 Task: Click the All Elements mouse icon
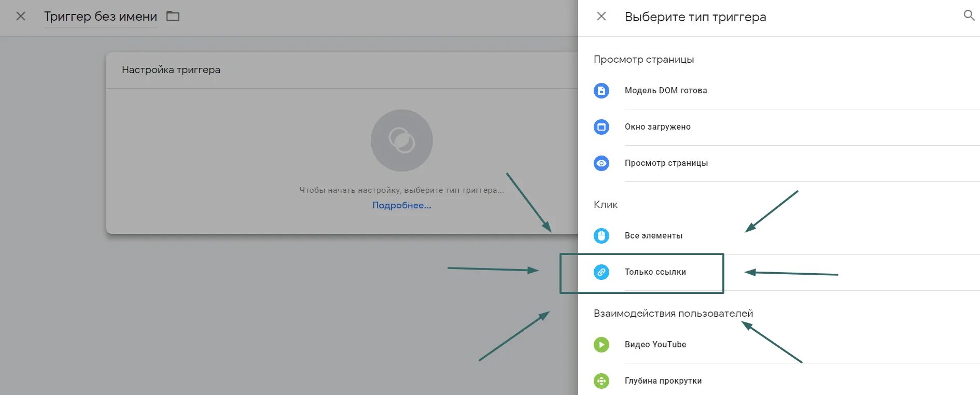pyautogui.click(x=601, y=236)
